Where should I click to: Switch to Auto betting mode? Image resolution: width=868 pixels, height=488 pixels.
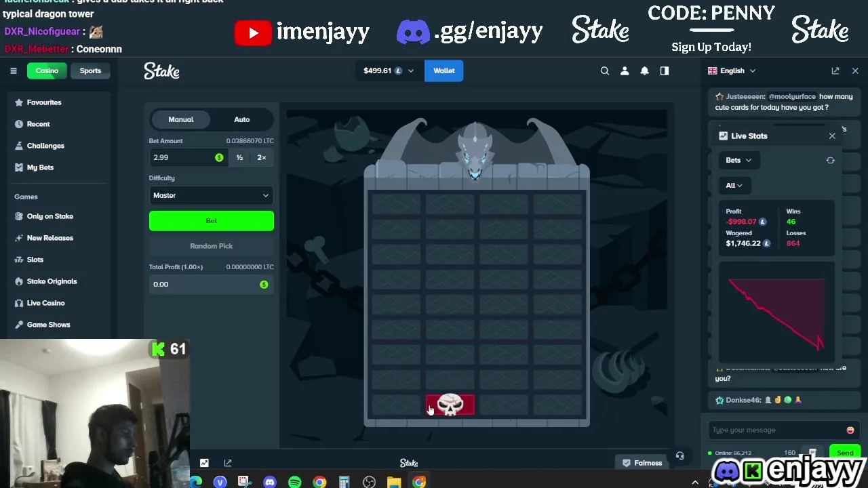click(x=242, y=119)
